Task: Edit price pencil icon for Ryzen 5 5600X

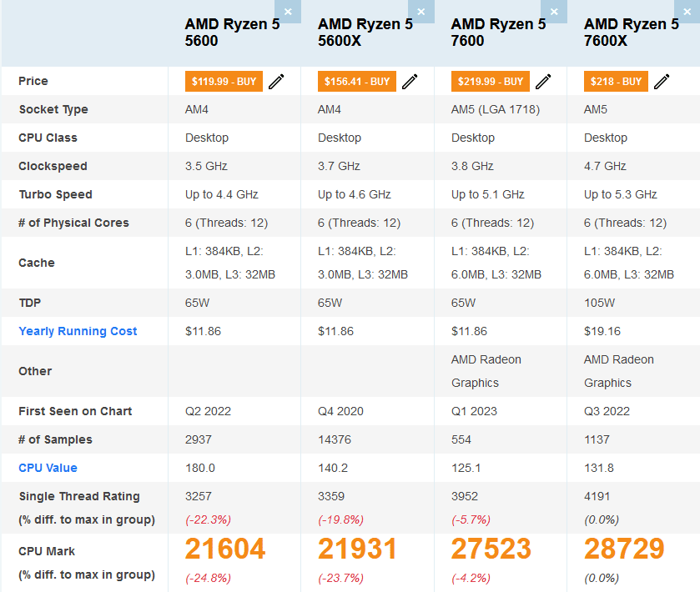Action: coord(410,82)
